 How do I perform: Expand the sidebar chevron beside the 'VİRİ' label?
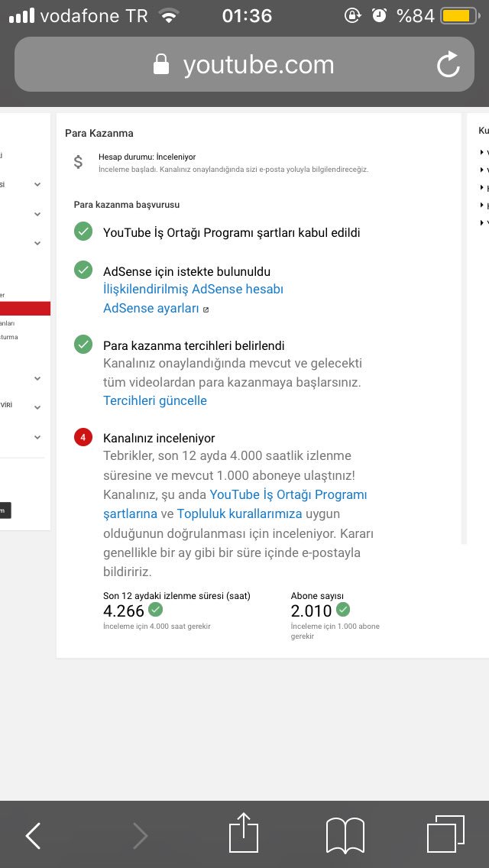click(x=37, y=407)
